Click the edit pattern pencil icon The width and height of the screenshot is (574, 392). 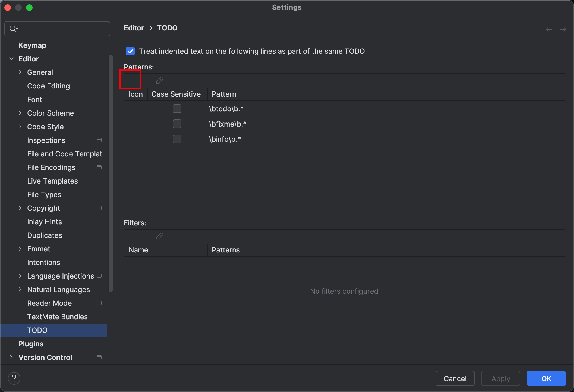[x=160, y=80]
